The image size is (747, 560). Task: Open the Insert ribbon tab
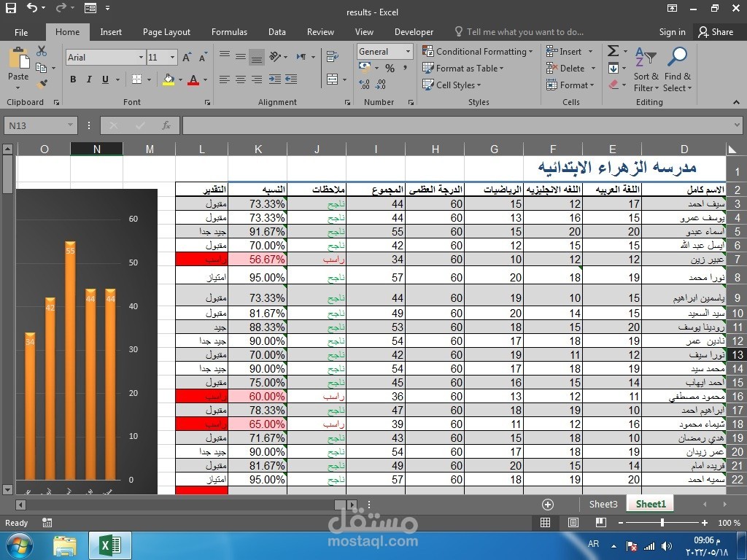coord(111,32)
